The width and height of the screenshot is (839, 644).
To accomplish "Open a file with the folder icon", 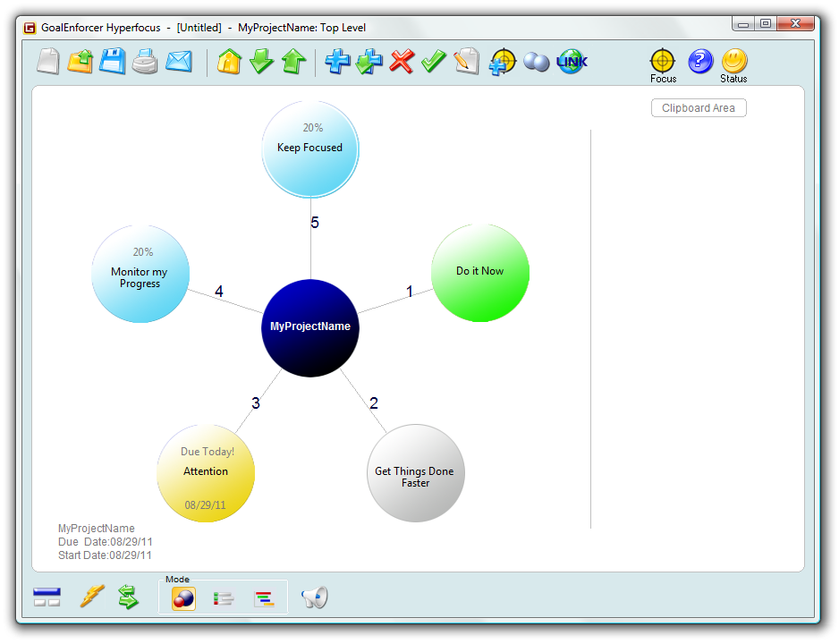I will click(81, 62).
